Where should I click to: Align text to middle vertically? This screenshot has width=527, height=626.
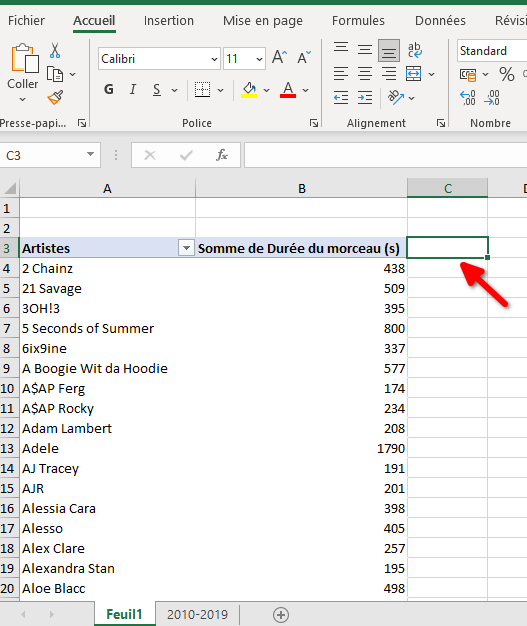click(x=365, y=50)
